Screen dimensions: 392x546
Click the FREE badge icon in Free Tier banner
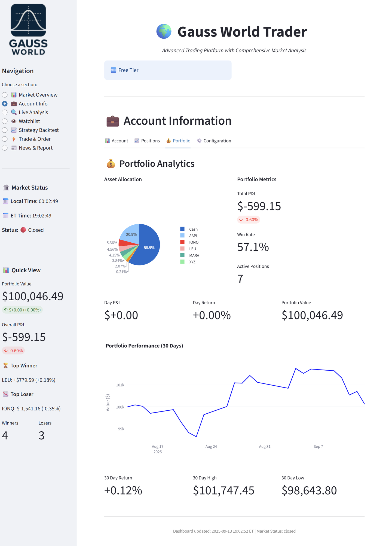(x=114, y=70)
